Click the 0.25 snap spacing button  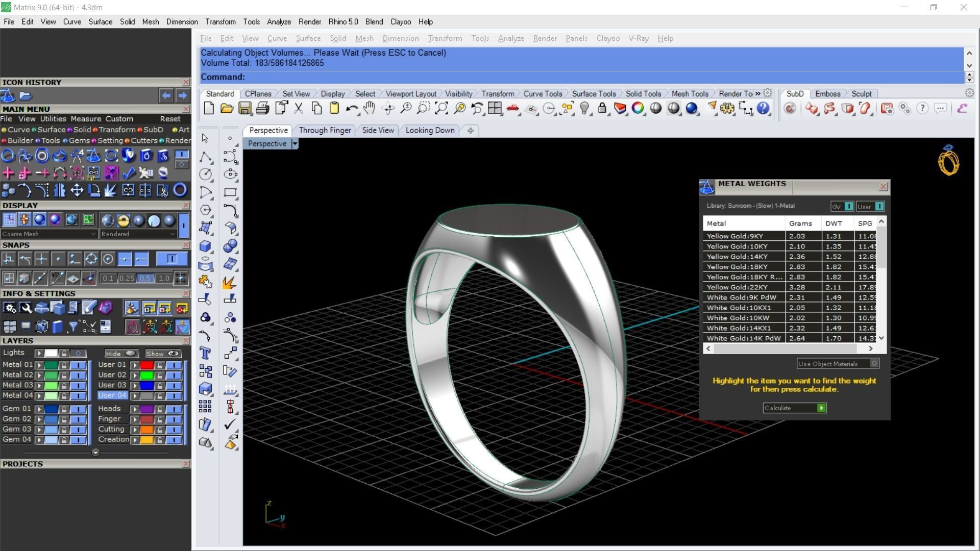click(127, 278)
